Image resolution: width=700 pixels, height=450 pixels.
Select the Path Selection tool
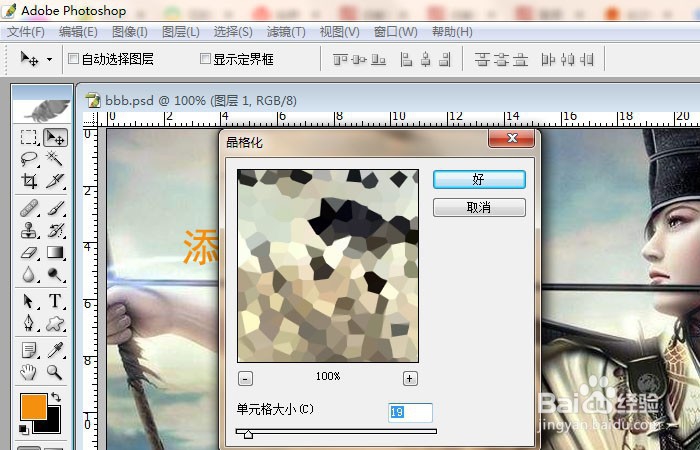coord(29,301)
